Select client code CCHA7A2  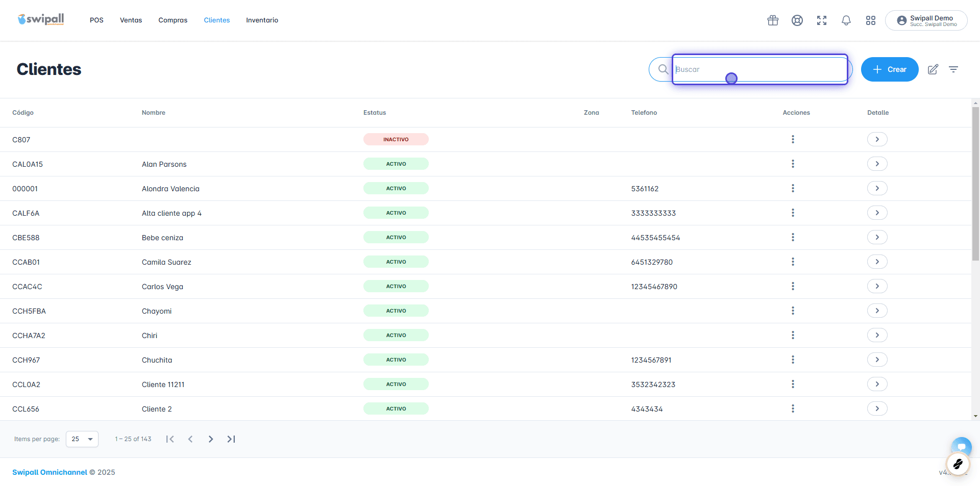click(x=29, y=336)
